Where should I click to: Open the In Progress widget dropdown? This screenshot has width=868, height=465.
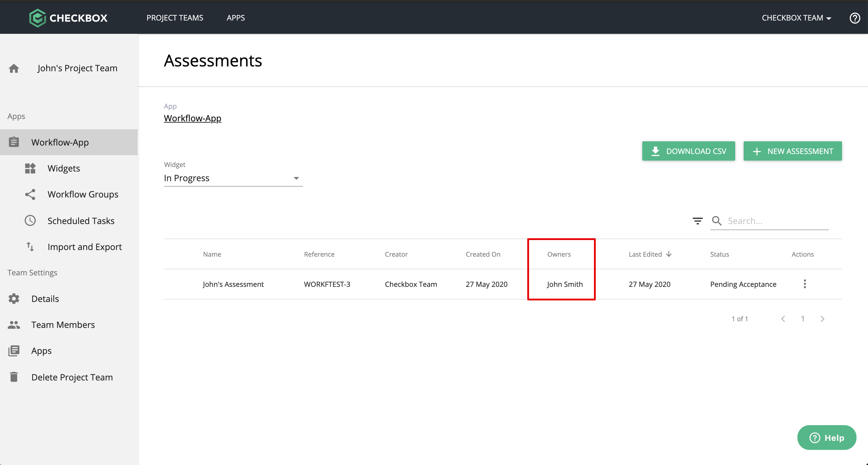(233, 178)
